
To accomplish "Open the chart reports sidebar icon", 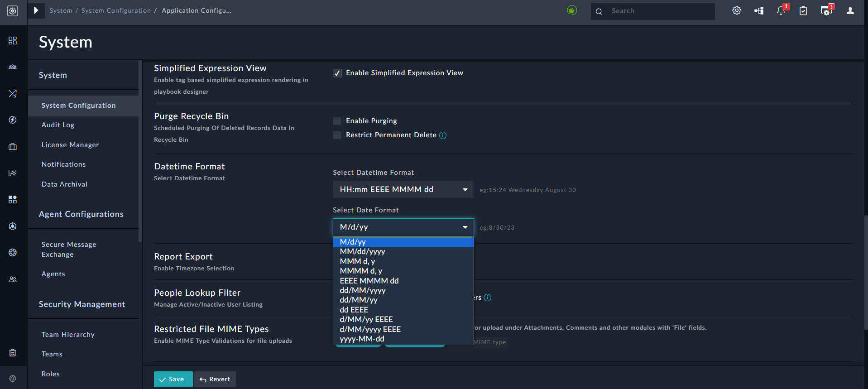I will pos(13,173).
